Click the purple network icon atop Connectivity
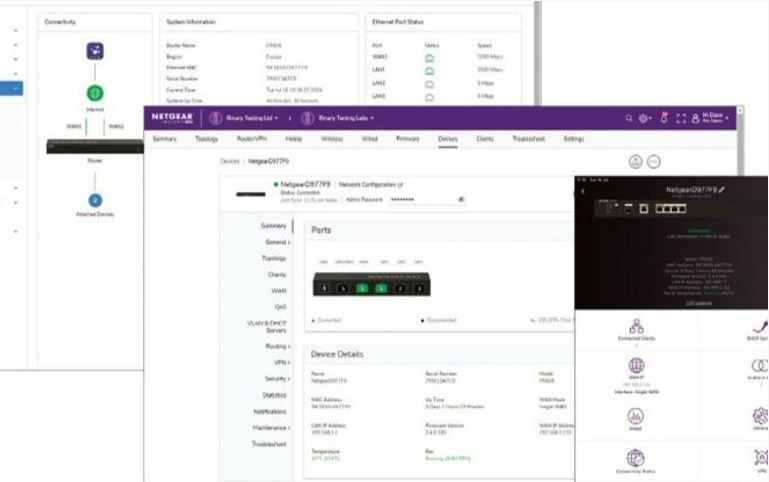This screenshot has height=482, width=769. [x=95, y=51]
